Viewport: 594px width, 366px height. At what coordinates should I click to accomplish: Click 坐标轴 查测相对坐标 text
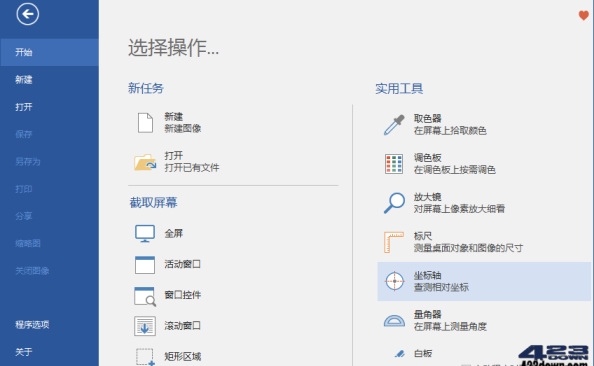pyautogui.click(x=441, y=281)
